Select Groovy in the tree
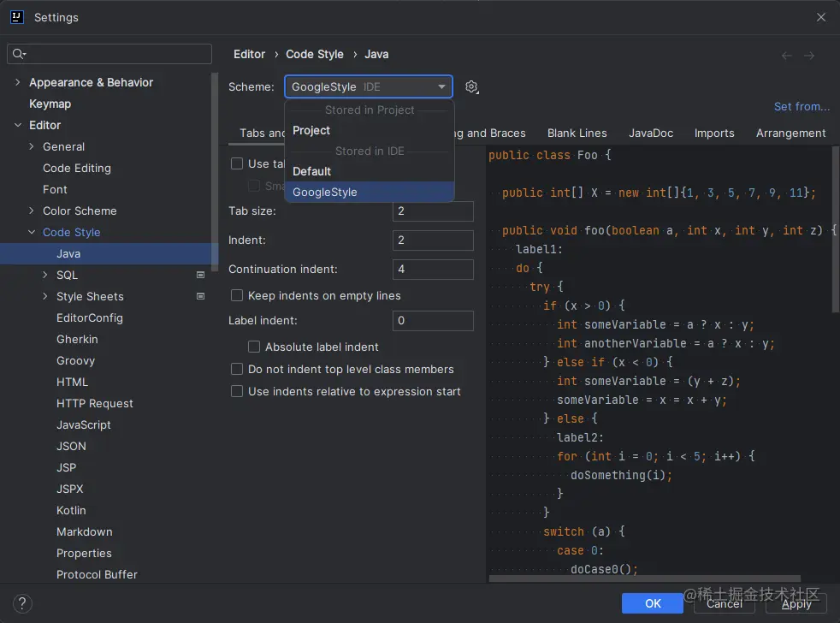Image resolution: width=840 pixels, height=623 pixels. tap(75, 361)
